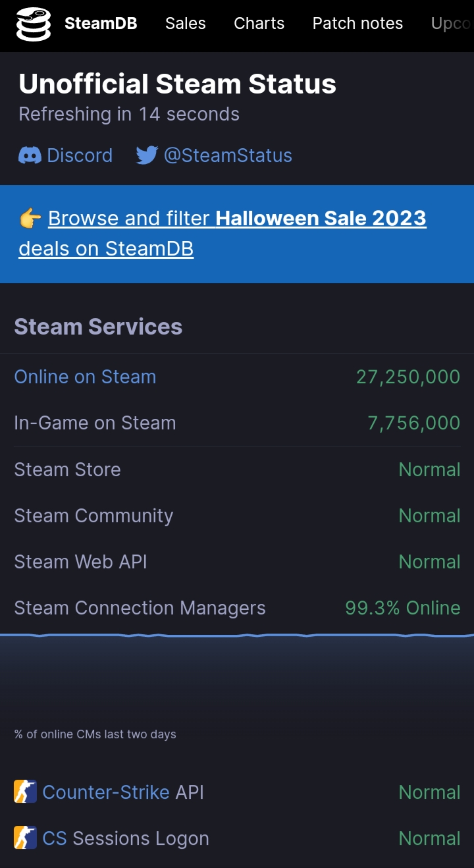This screenshot has height=868, width=474.
Task: Click the Discord logo icon
Action: [30, 155]
